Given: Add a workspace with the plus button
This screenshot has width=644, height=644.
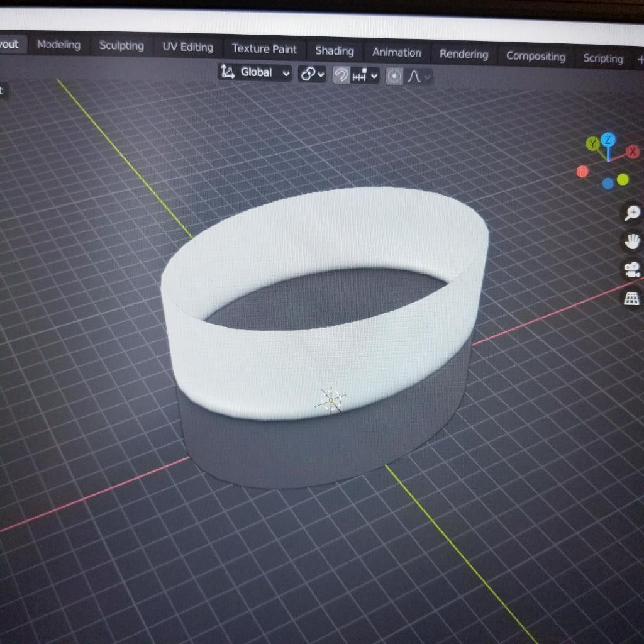Looking at the screenshot, I should point(640,60).
